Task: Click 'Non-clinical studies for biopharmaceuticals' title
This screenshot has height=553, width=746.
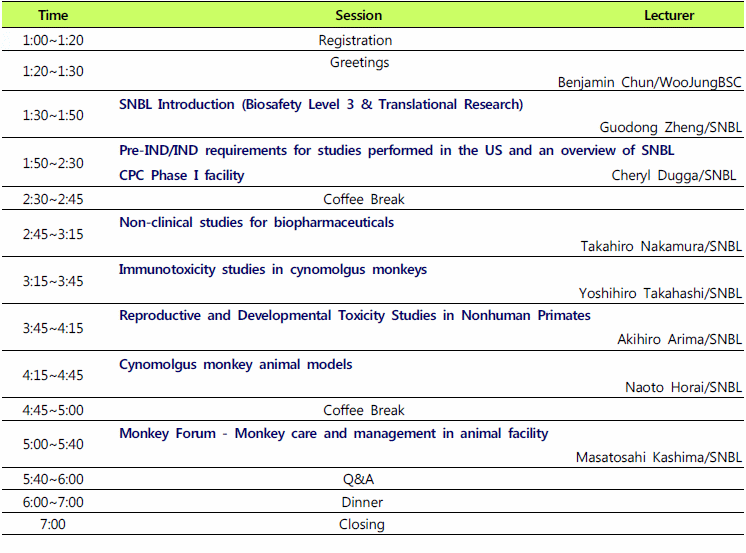Action: [256, 222]
